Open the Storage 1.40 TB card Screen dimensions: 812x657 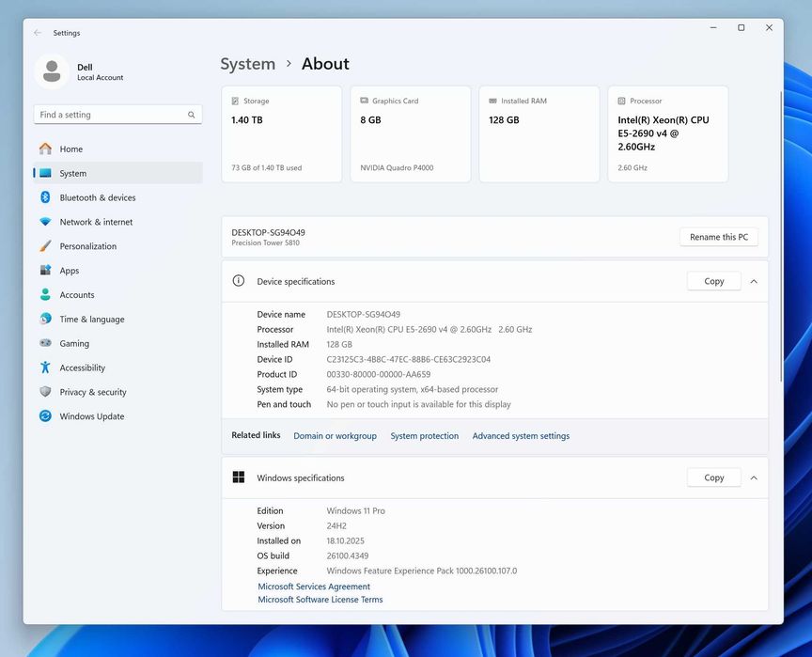tap(282, 134)
